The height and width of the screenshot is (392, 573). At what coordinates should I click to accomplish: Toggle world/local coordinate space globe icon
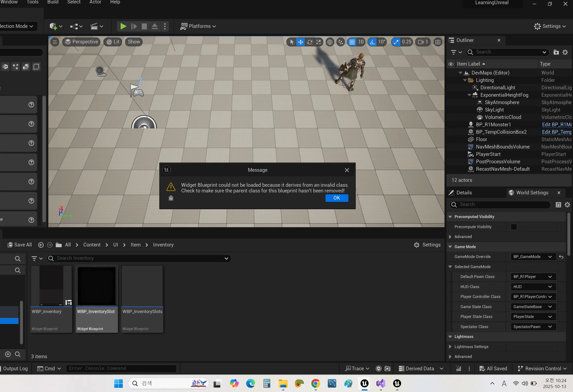pos(330,42)
